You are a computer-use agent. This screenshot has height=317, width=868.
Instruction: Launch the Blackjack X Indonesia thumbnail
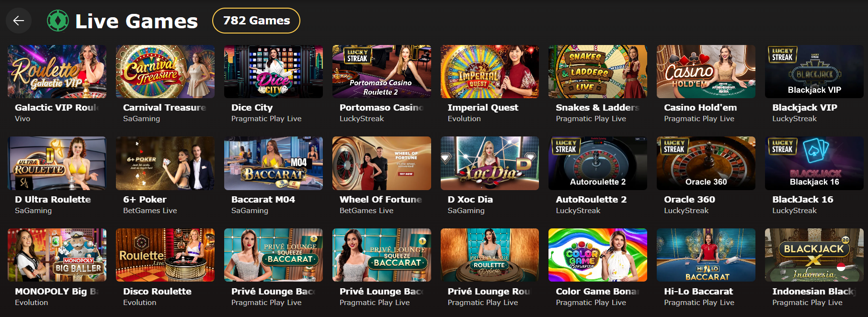[814, 255]
